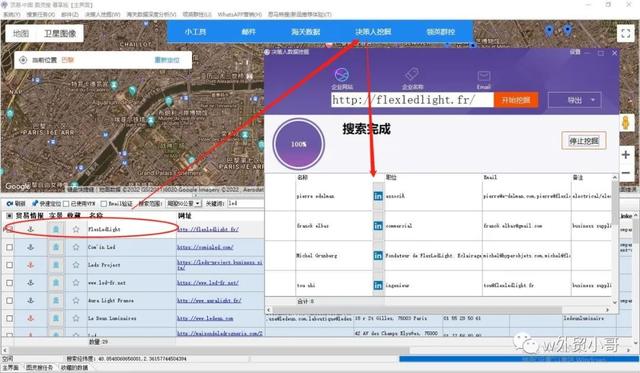640x373 pixels.
Task: Open the flexledlight.fr URL link in the table
Action: (x=208, y=229)
